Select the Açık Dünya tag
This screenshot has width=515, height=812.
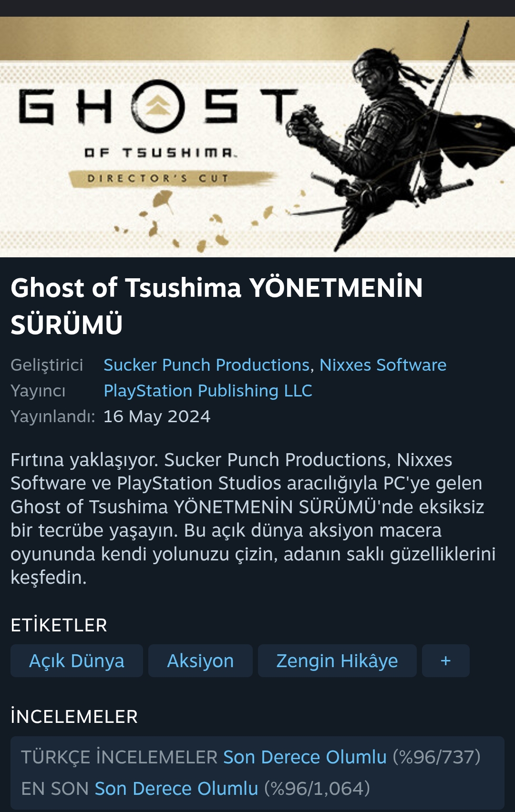click(77, 661)
